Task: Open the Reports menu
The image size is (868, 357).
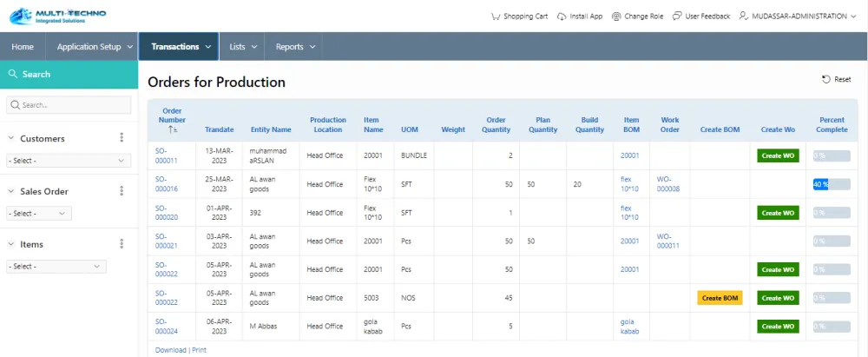Action: tap(295, 47)
